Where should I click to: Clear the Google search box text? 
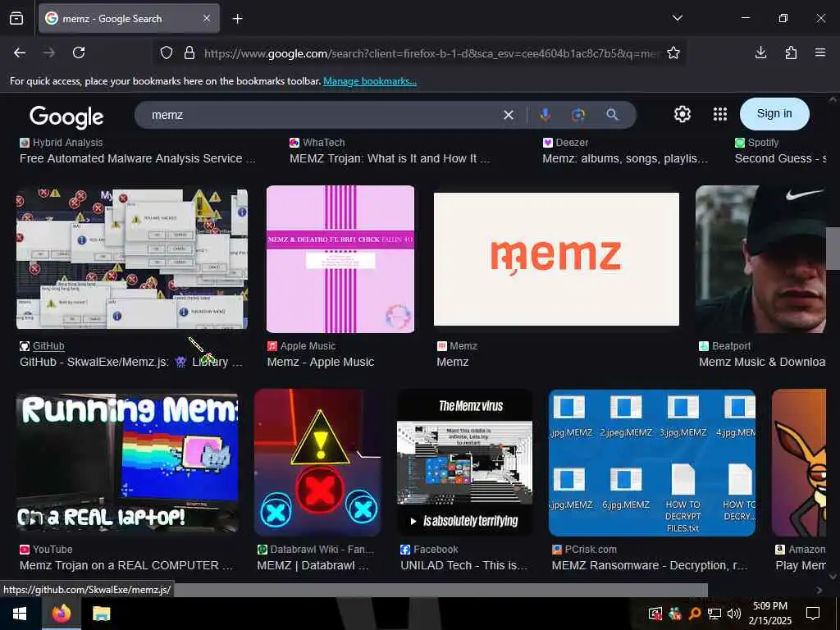(x=509, y=115)
